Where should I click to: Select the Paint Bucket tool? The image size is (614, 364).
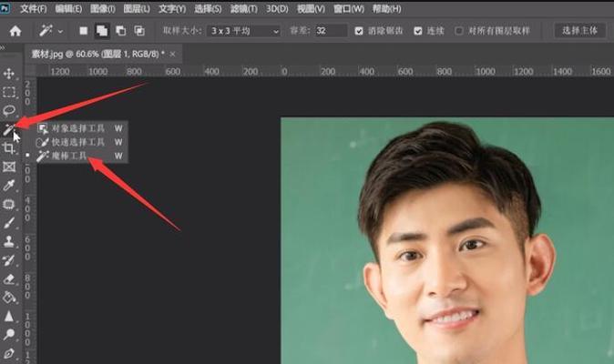tap(9, 298)
